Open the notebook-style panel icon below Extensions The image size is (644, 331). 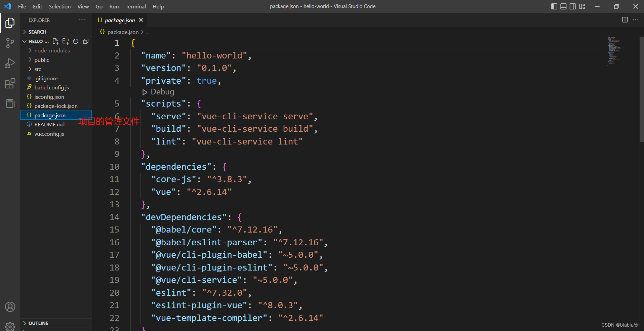(x=10, y=104)
